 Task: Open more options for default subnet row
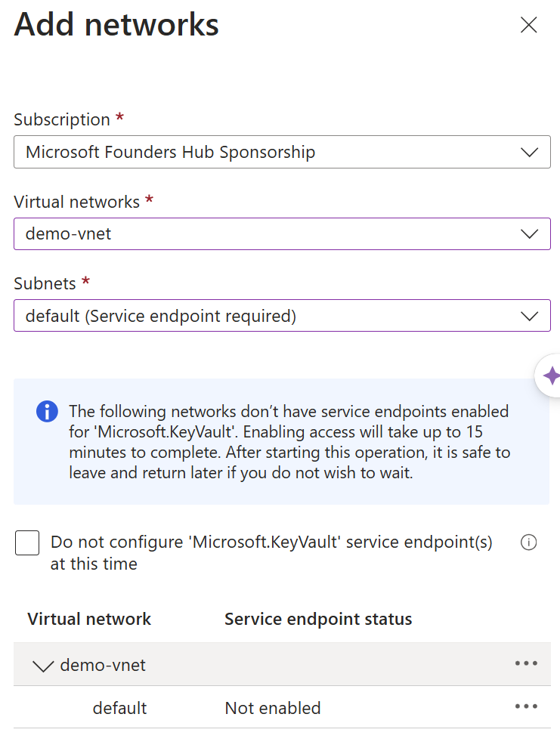coord(526,706)
